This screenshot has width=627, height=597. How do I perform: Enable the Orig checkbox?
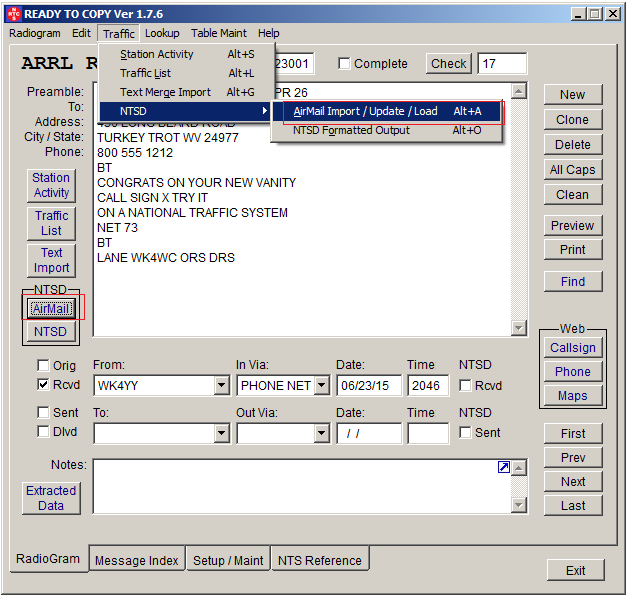(x=43, y=365)
